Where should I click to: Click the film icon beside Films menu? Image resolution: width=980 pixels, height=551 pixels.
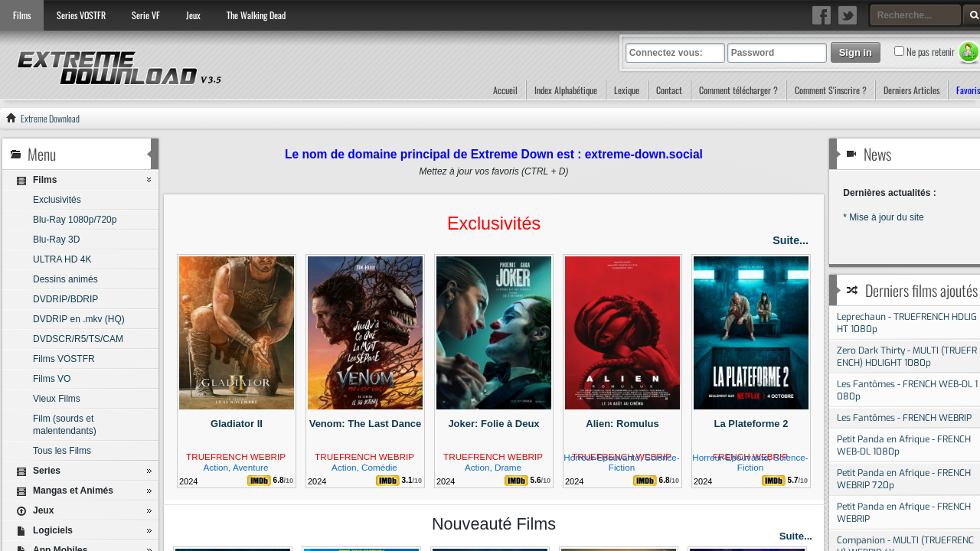[21, 181]
